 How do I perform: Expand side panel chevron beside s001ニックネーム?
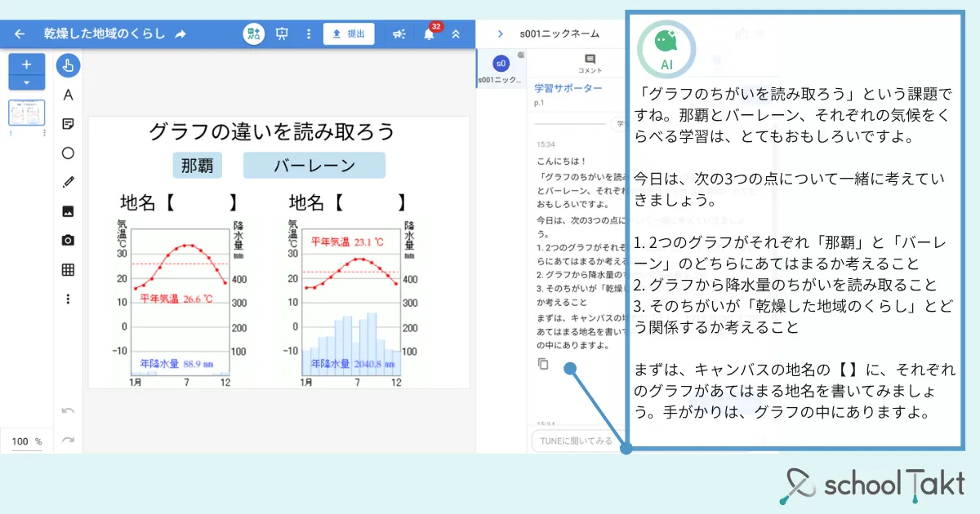tap(500, 33)
